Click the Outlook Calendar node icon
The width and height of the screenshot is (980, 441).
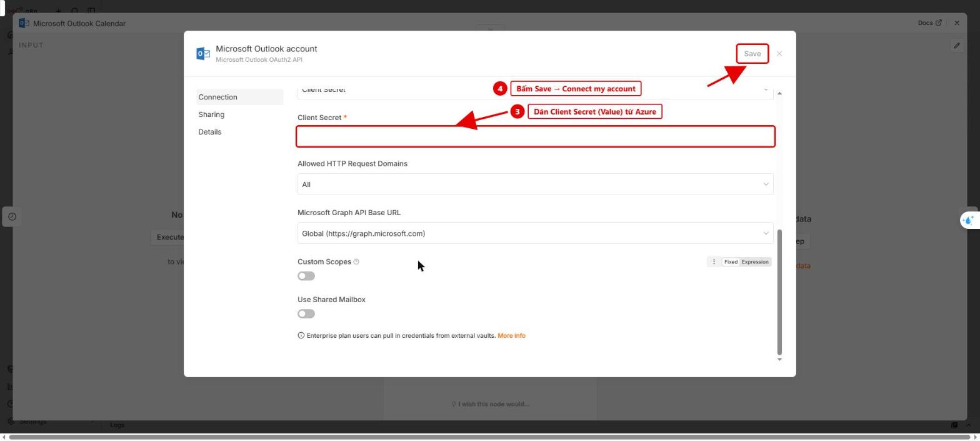coord(24,23)
